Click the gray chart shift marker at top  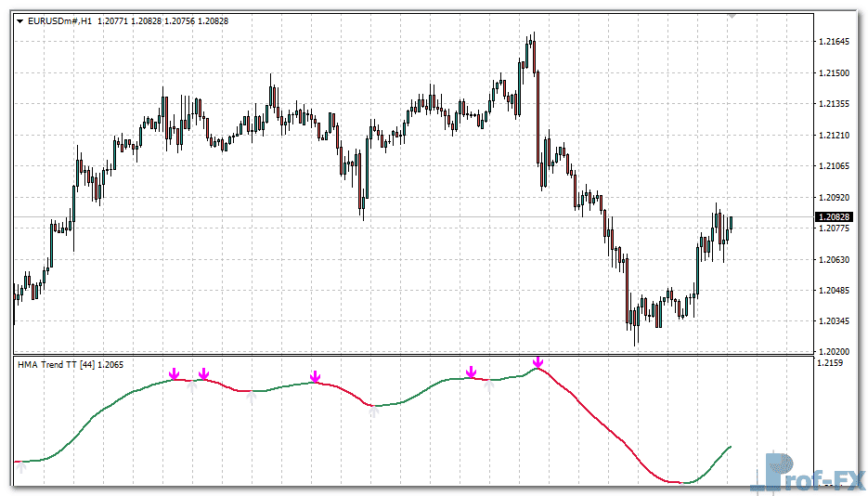click(731, 16)
